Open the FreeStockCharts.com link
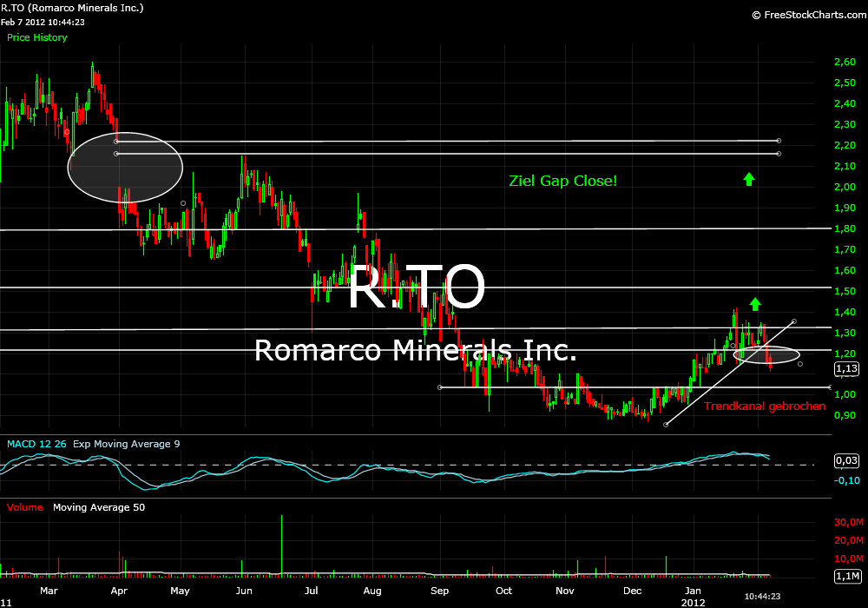 tap(809, 15)
